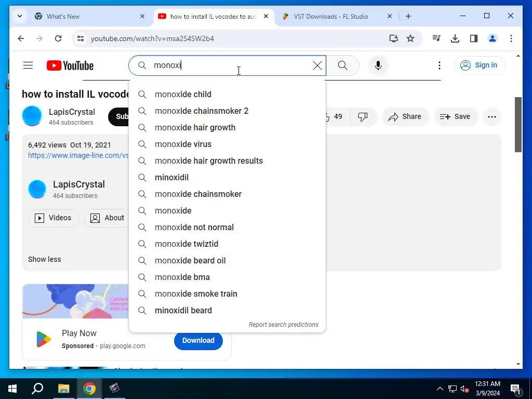Image resolution: width=532 pixels, height=399 pixels.
Task: Start voice search with microphone icon
Action: 378,65
